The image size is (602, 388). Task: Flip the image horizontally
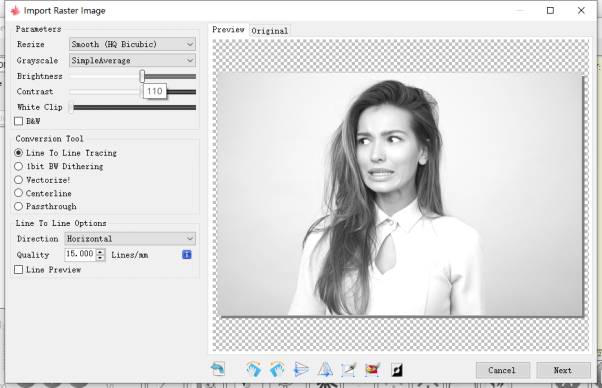(x=325, y=370)
